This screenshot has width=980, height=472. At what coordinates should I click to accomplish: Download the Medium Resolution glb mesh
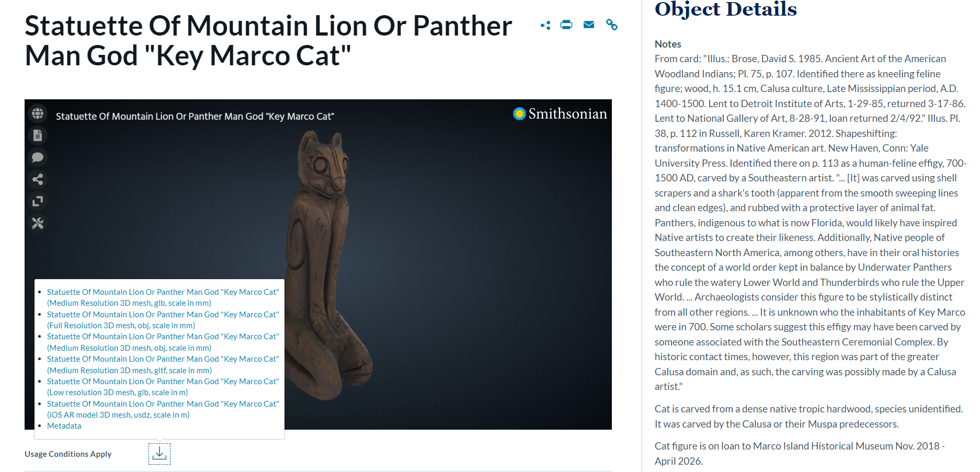pyautogui.click(x=163, y=297)
